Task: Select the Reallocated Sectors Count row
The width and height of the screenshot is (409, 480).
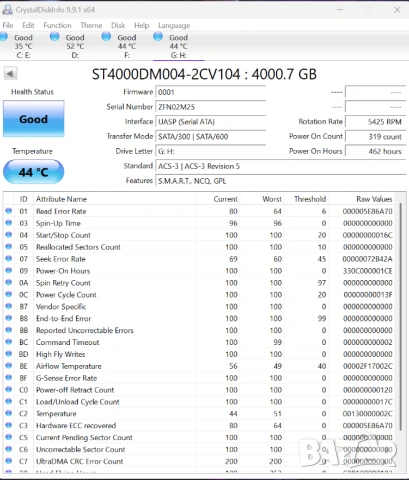Action: click(199, 247)
